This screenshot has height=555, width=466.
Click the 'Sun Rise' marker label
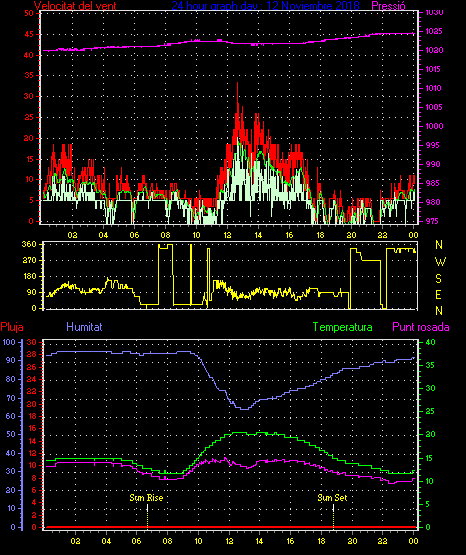[146, 498]
